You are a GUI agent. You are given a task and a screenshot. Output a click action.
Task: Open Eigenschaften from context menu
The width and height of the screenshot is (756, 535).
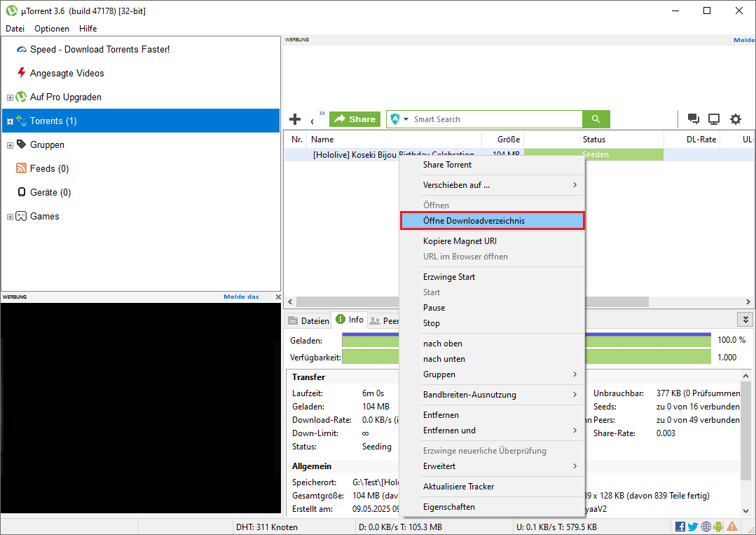pyautogui.click(x=493, y=506)
